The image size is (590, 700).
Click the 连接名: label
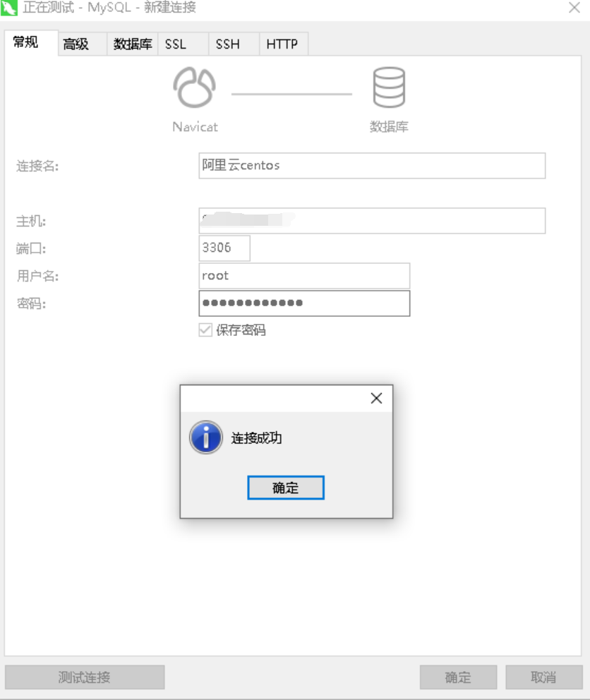pos(37,166)
